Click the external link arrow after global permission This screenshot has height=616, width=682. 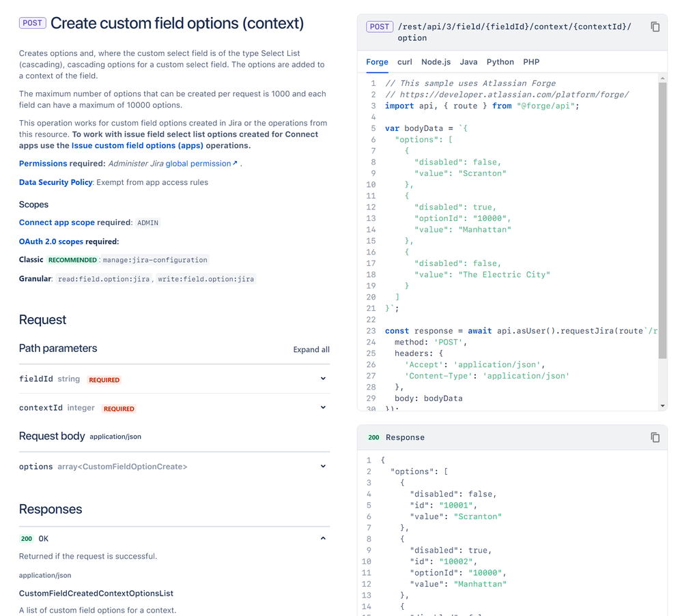coord(235,163)
